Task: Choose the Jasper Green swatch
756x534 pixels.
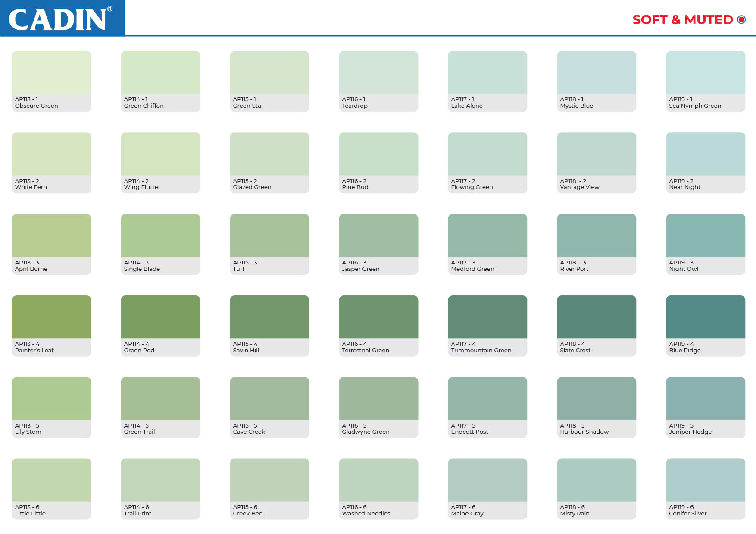Action: pos(378,235)
